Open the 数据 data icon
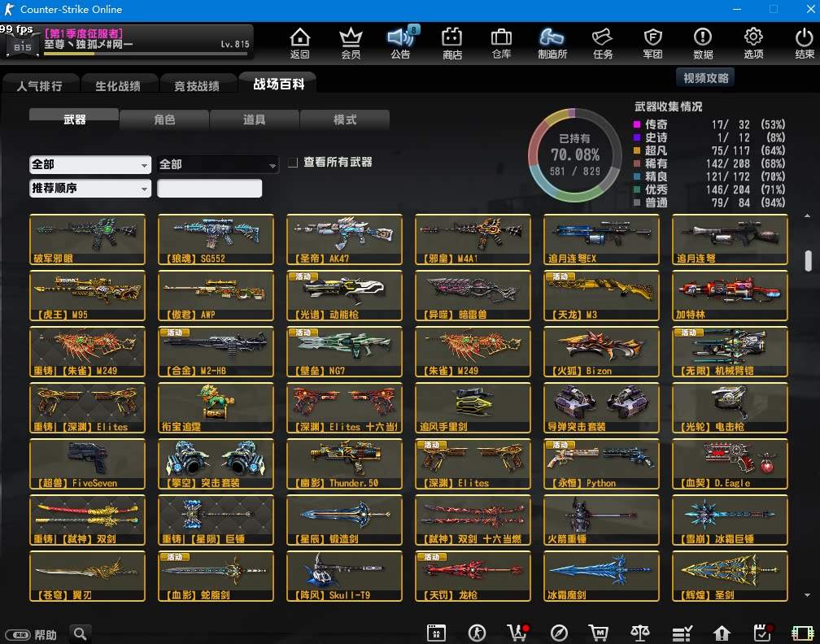 (x=703, y=43)
